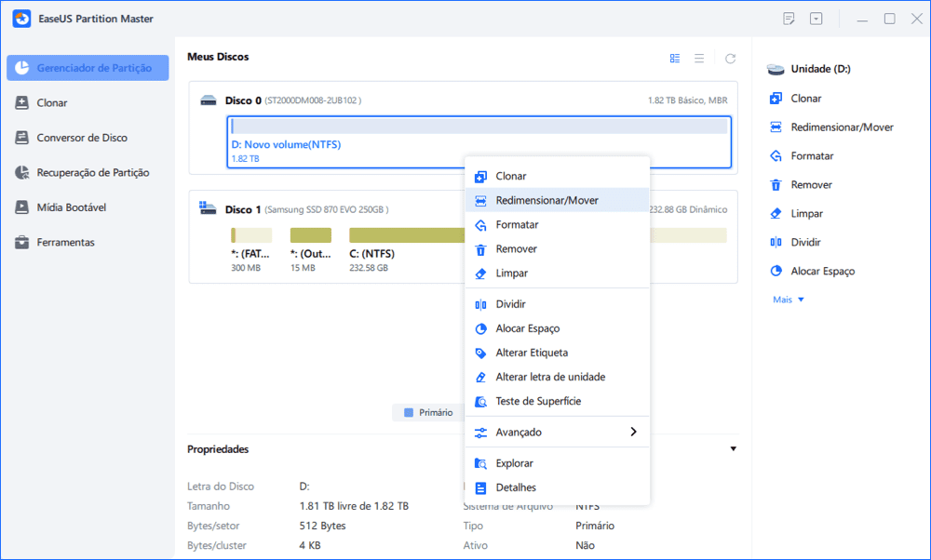Open the task list notes icon in the title bar
The width and height of the screenshot is (931, 560).
(789, 19)
